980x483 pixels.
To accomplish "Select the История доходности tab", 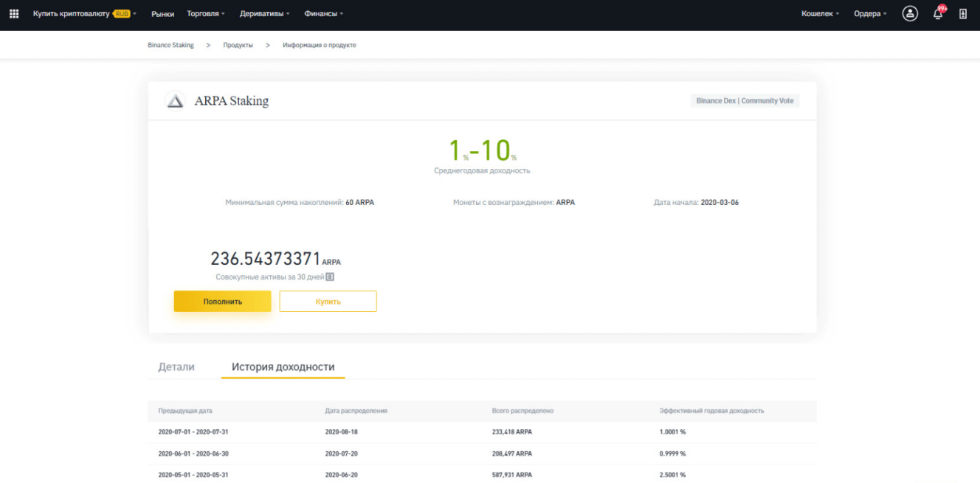I will point(283,366).
